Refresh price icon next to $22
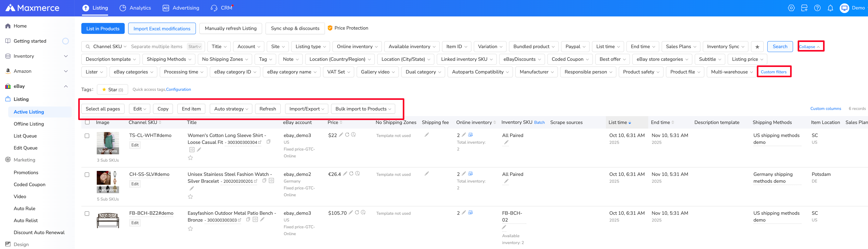The width and height of the screenshot is (868, 249). click(347, 135)
